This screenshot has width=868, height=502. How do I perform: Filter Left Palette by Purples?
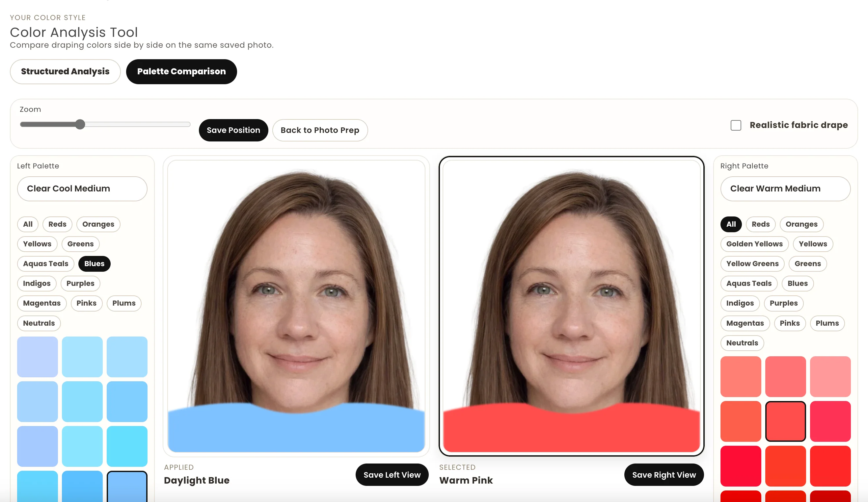pos(80,284)
